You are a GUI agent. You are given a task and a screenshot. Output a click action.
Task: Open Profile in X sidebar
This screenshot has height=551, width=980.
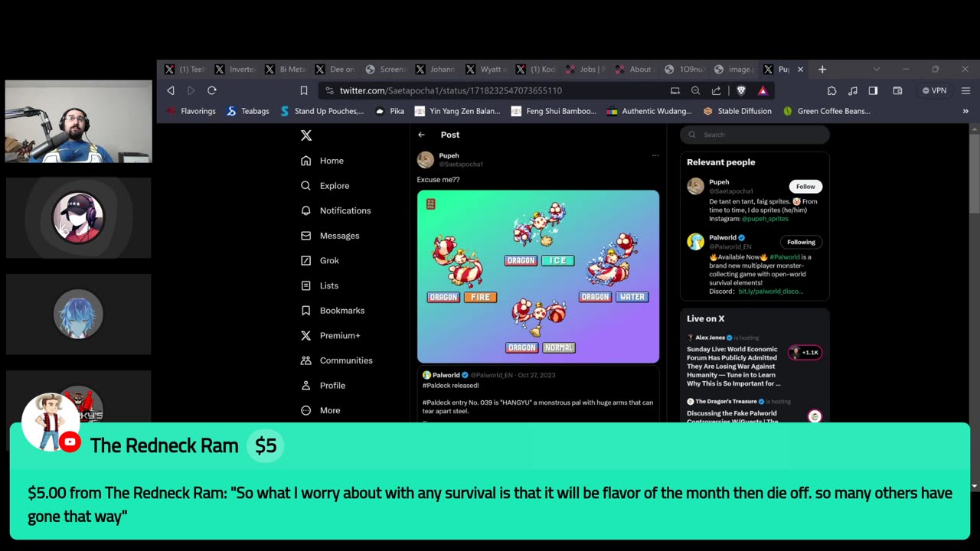pyautogui.click(x=323, y=386)
